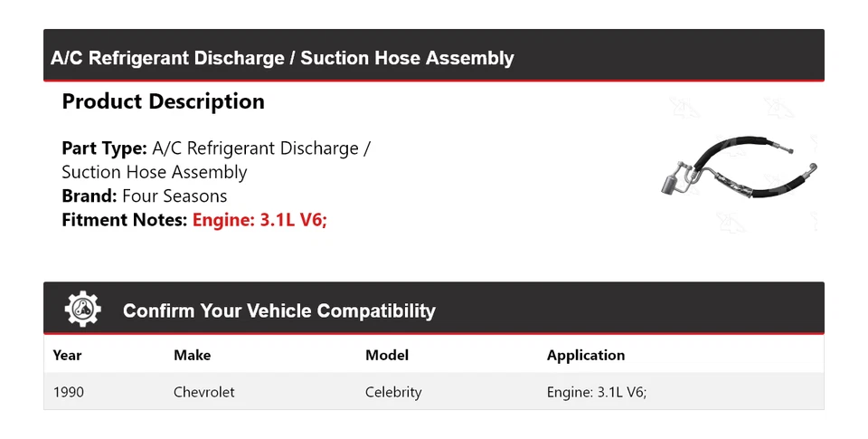The width and height of the screenshot is (868, 439).
Task: Select the Application column header
Action: (x=585, y=355)
